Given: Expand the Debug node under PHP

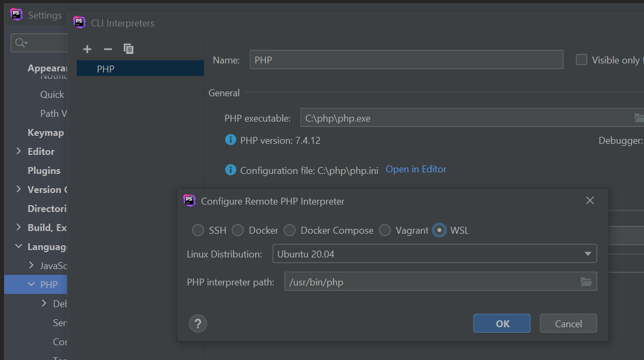Looking at the screenshot, I should (x=44, y=303).
